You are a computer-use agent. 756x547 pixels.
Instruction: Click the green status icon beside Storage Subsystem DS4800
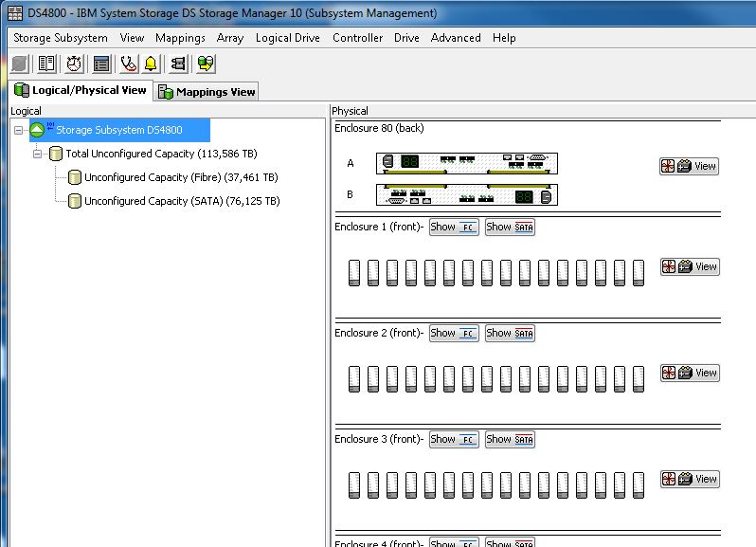[x=37, y=130]
